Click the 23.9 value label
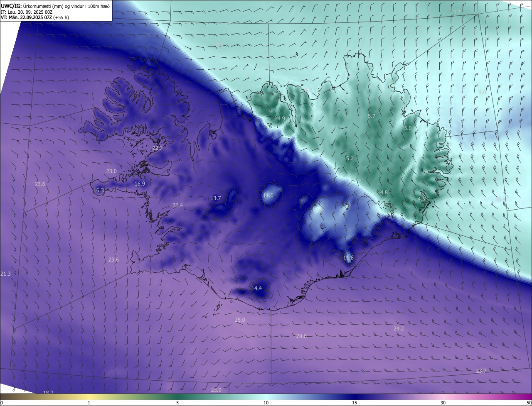Viewport: 532px width, 406px height. (x=216, y=390)
